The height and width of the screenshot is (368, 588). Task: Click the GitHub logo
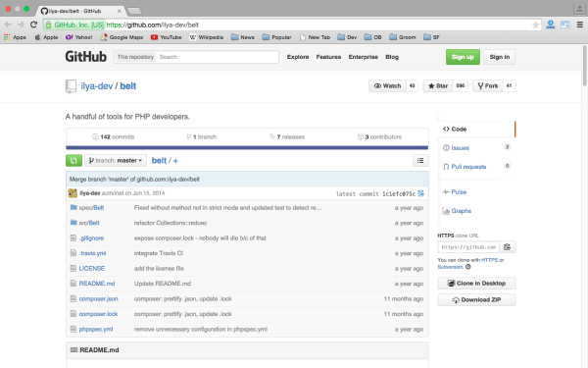(86, 57)
